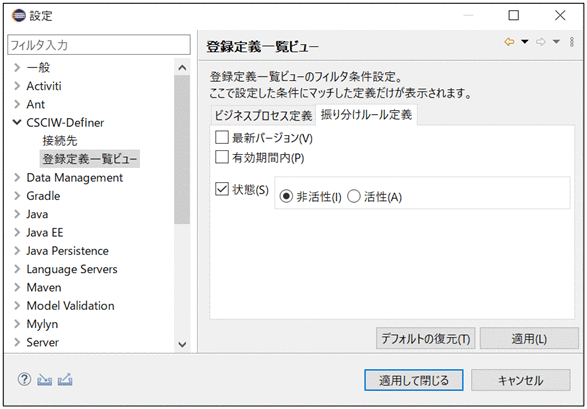587x409 pixels.
Task: Click the Help question mark icon
Action: click(24, 379)
